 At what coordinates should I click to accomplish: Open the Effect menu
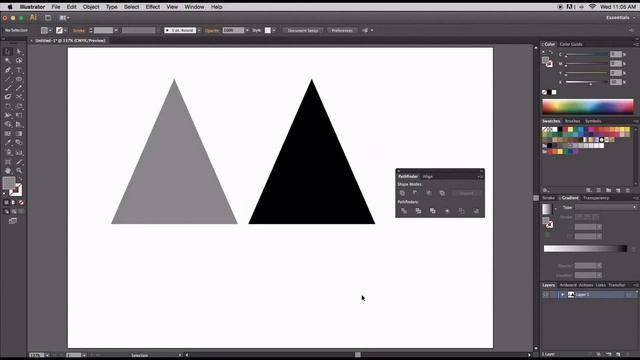(x=153, y=7)
